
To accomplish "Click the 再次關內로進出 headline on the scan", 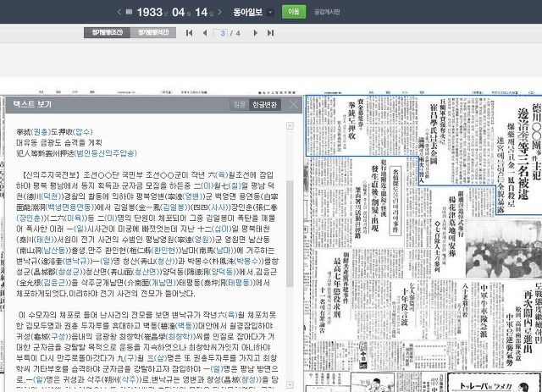I will (x=528, y=322).
